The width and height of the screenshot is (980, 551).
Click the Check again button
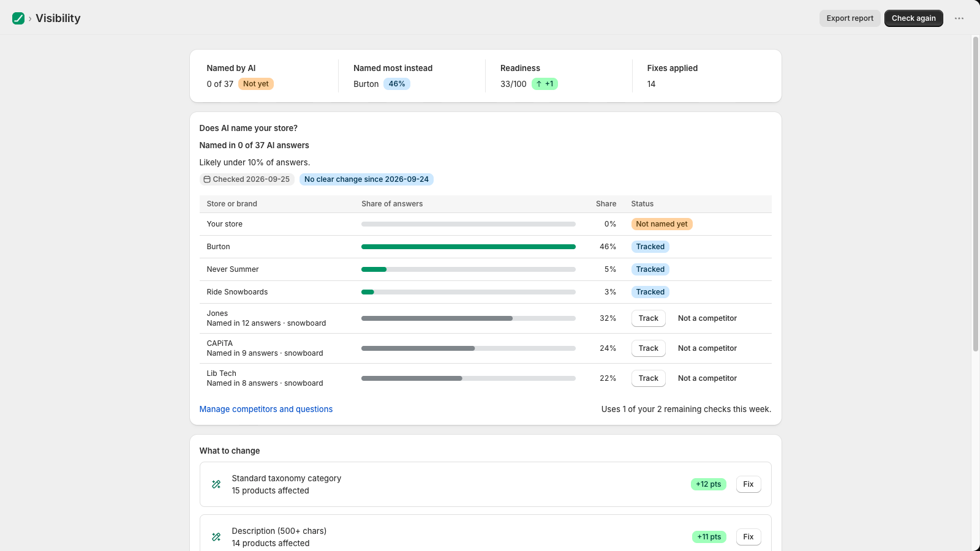click(914, 18)
